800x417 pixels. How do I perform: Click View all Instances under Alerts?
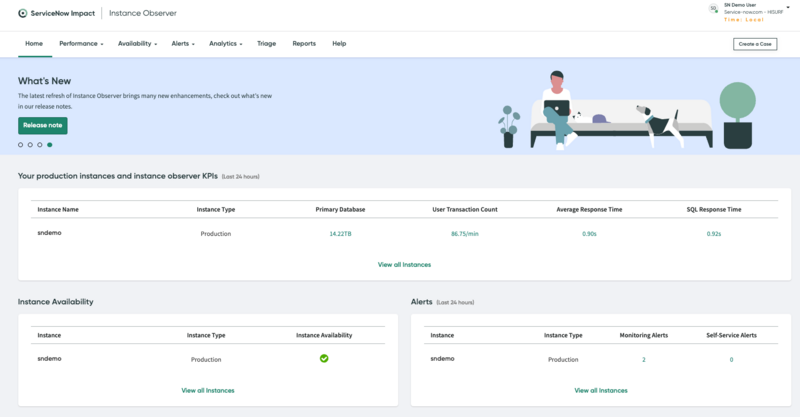[x=601, y=390]
